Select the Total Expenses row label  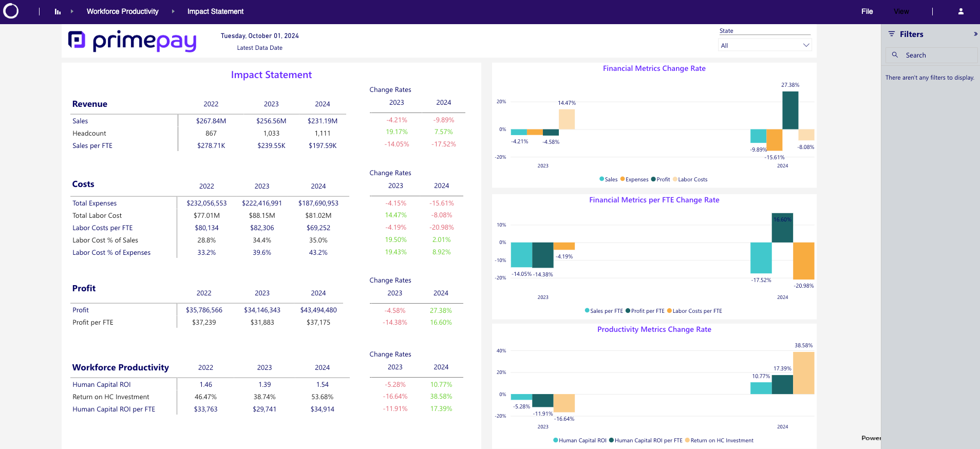[95, 203]
